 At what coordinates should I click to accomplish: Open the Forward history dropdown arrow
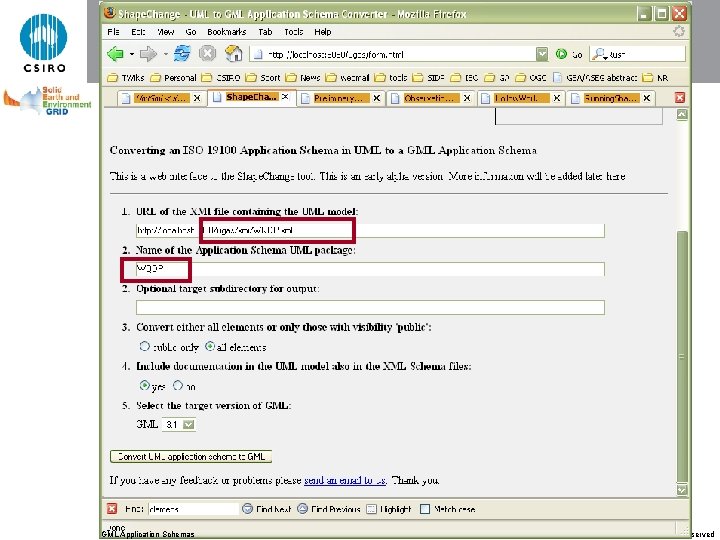tap(165, 54)
